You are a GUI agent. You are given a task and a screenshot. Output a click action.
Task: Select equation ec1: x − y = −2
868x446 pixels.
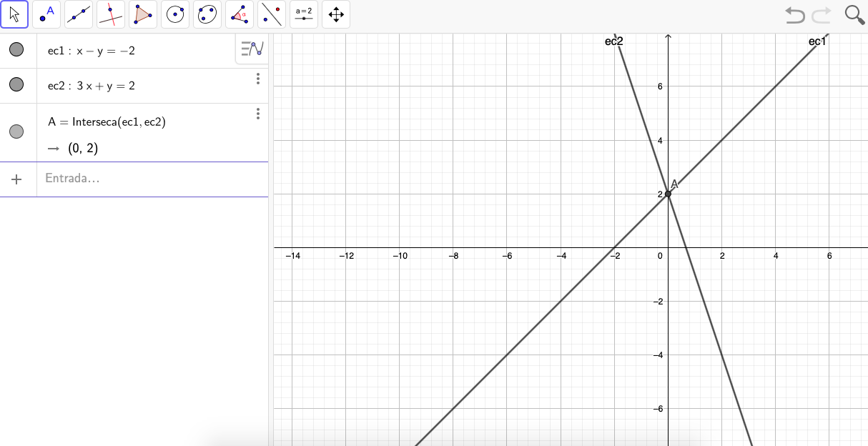click(x=92, y=50)
